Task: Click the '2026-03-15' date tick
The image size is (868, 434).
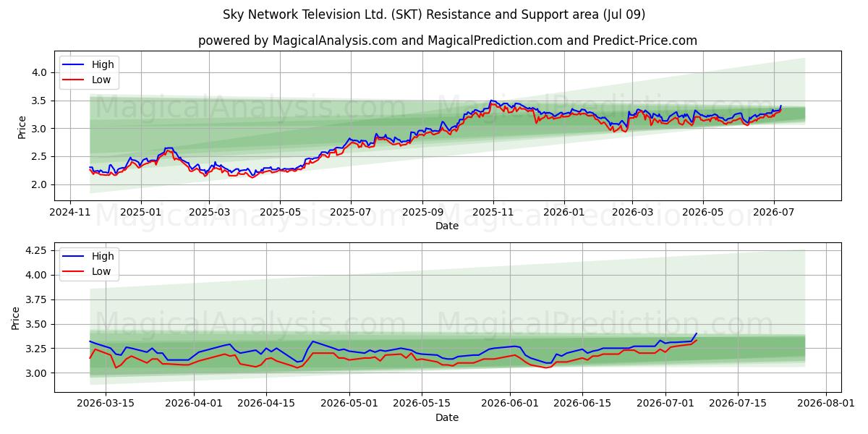Action: tap(106, 404)
